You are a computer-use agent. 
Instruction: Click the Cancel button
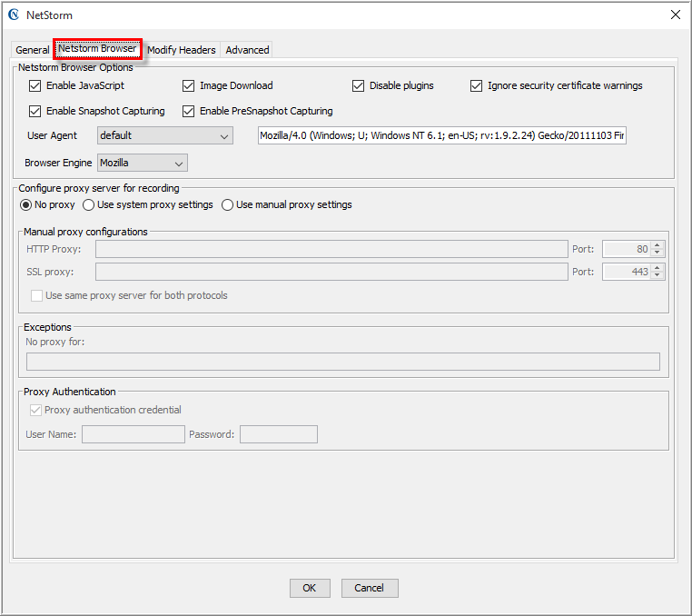pos(370,588)
